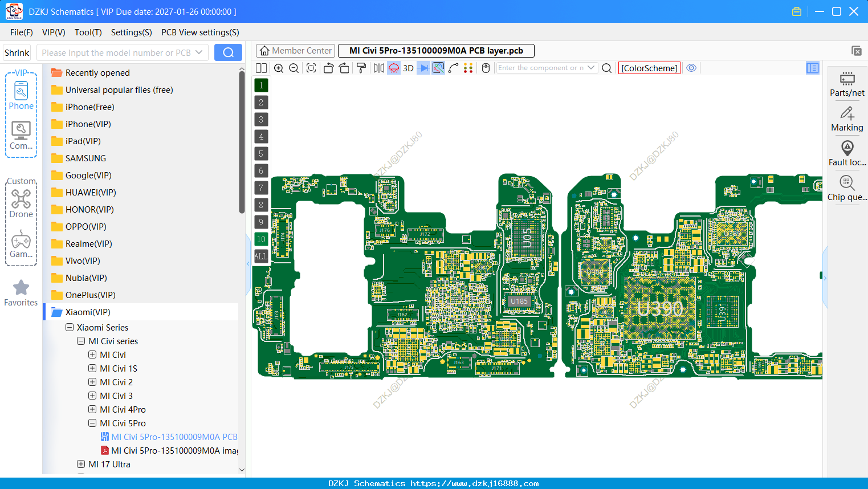Open MI Civi 5Pro-135100009M0A image PDF file
The width and height of the screenshot is (868, 489).
tap(169, 450)
